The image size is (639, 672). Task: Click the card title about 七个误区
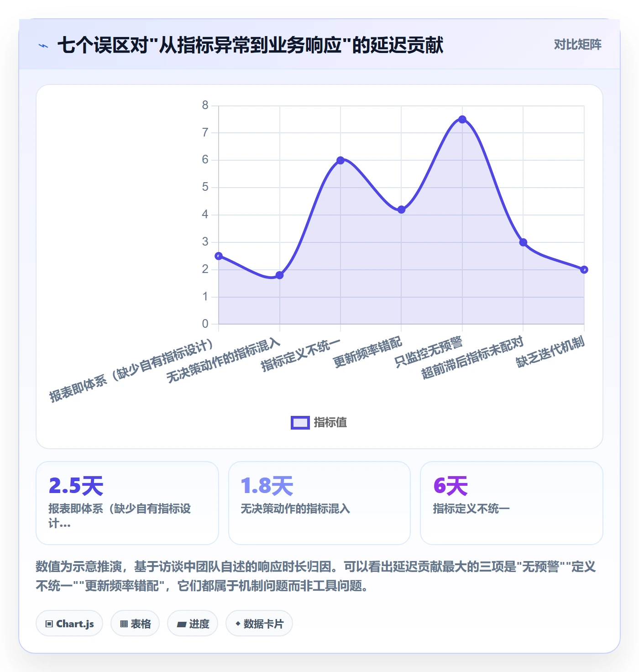250,45
